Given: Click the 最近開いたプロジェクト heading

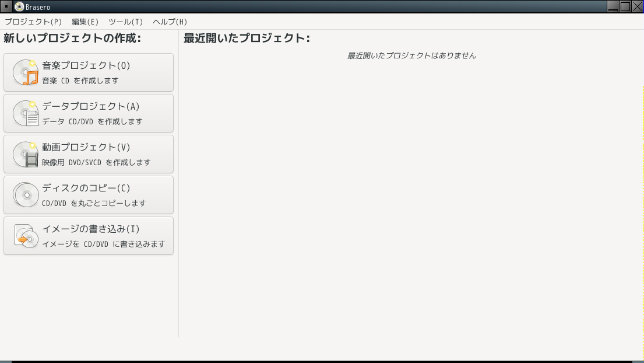Looking at the screenshot, I should pyautogui.click(x=247, y=39).
